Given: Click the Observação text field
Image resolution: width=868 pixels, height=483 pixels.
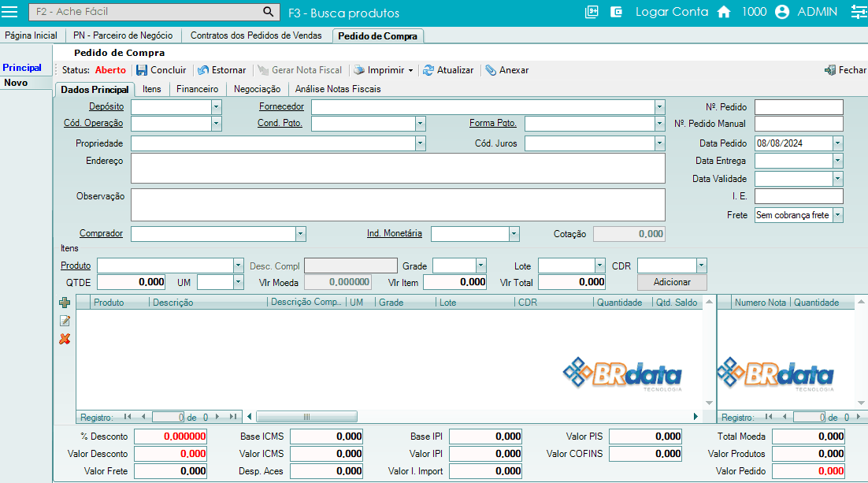Looking at the screenshot, I should pyautogui.click(x=398, y=205).
